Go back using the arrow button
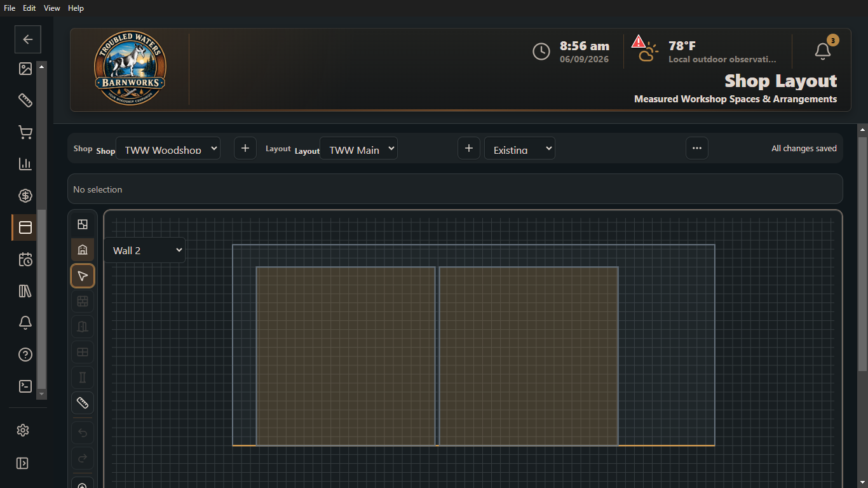Screen dimensions: 868x488 tap(28, 39)
